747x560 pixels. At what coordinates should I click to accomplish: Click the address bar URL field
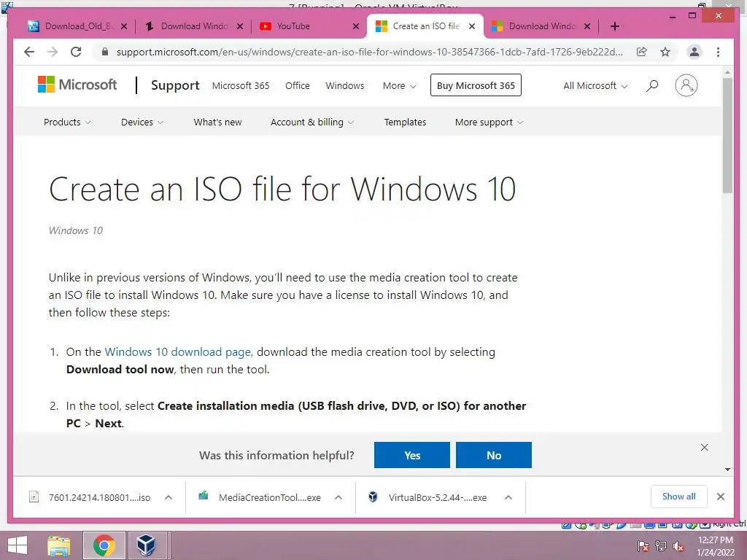[x=369, y=52]
